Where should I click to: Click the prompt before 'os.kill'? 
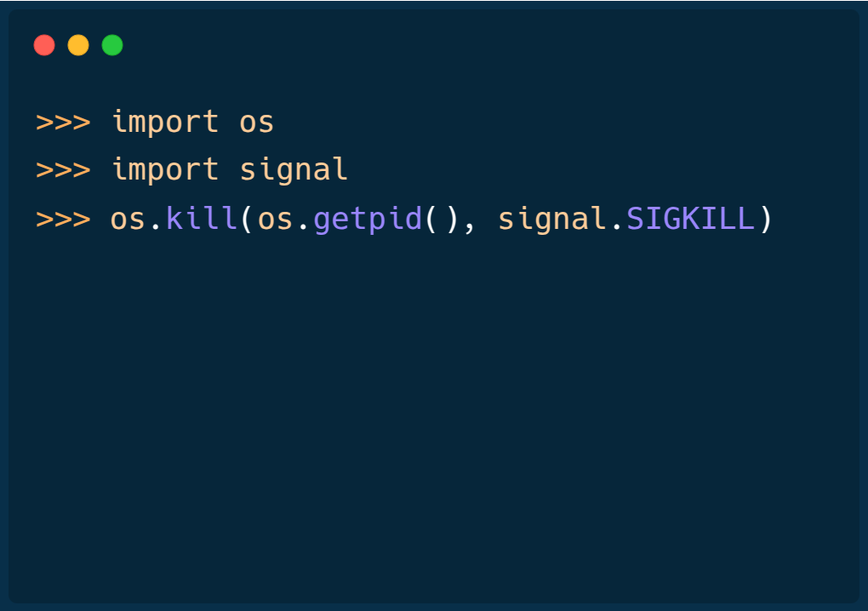(63, 220)
